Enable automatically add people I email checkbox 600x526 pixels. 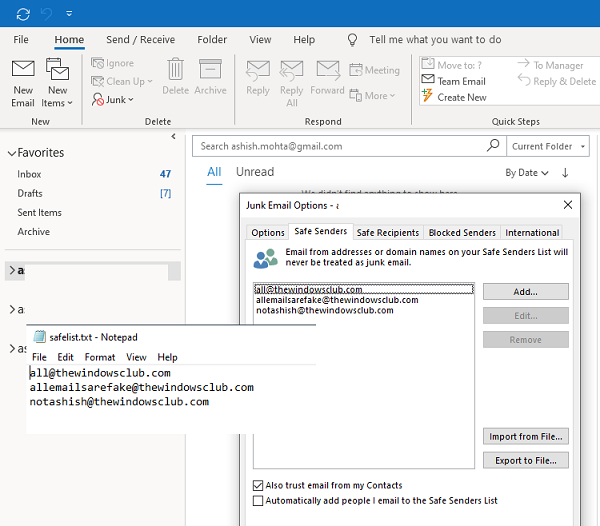[259, 500]
